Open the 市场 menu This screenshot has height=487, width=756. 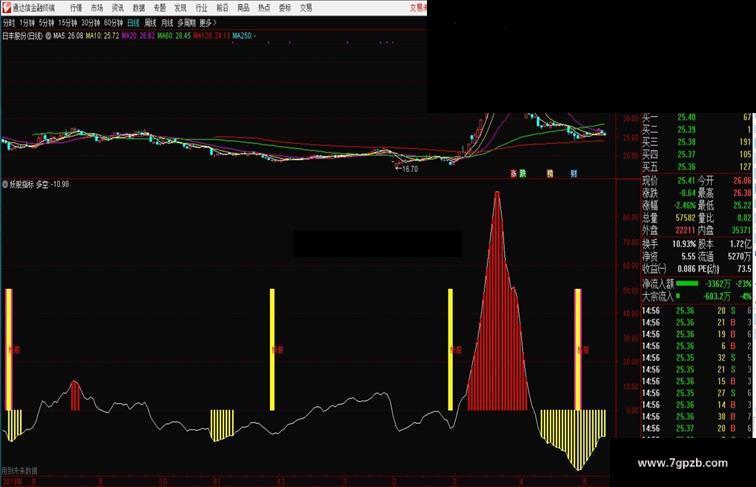tap(97, 8)
